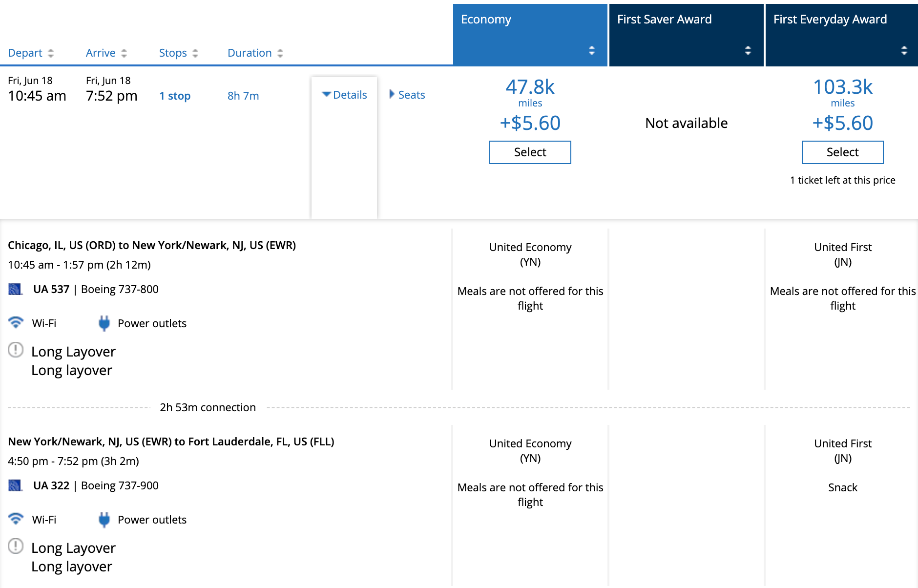
Task: Sort flights by Stops column
Action: point(179,53)
